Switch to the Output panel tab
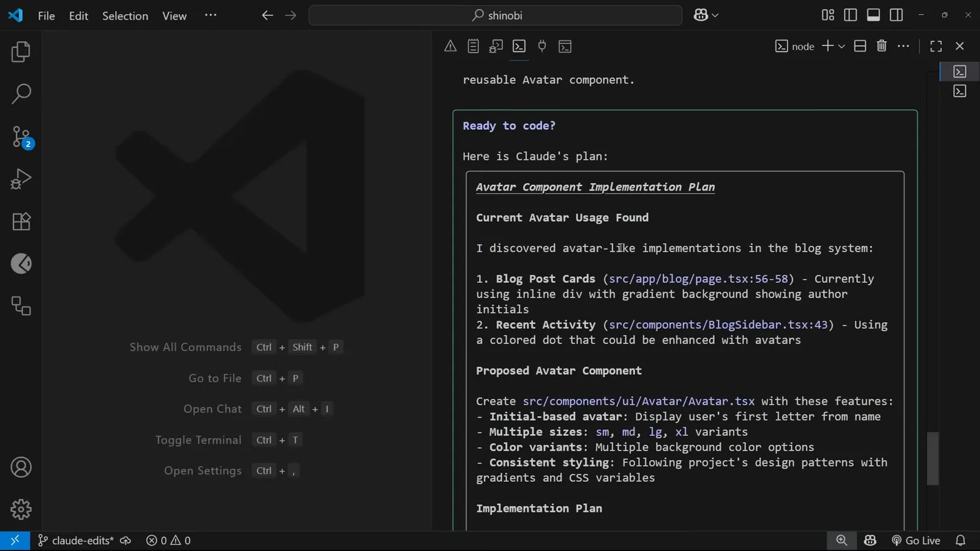The width and height of the screenshot is (980, 551). point(473,46)
